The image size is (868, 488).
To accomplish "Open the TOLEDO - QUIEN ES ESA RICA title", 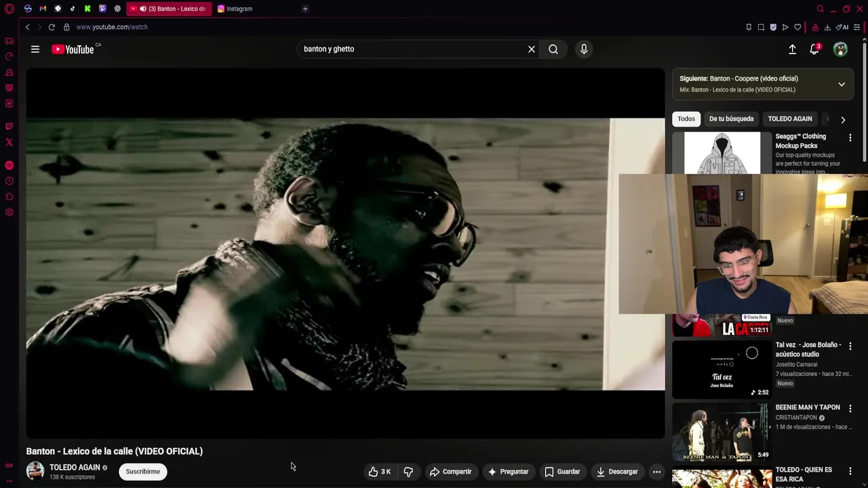I will point(804,474).
